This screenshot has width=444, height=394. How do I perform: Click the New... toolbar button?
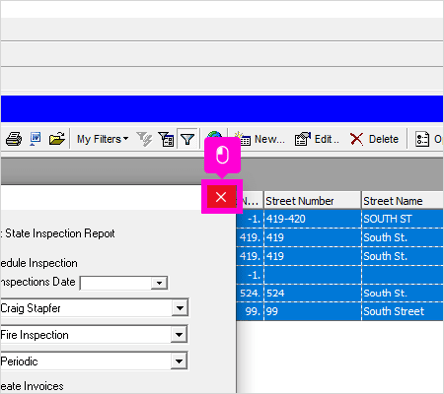coord(260,139)
